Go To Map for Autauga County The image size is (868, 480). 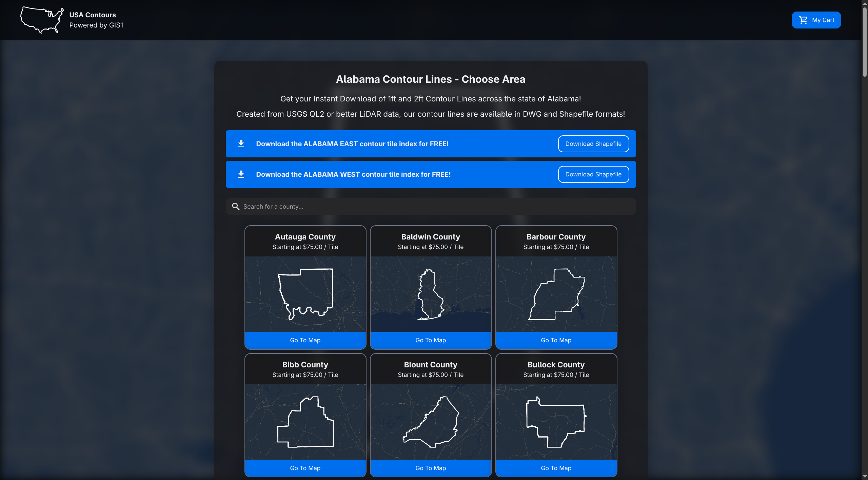(x=305, y=340)
